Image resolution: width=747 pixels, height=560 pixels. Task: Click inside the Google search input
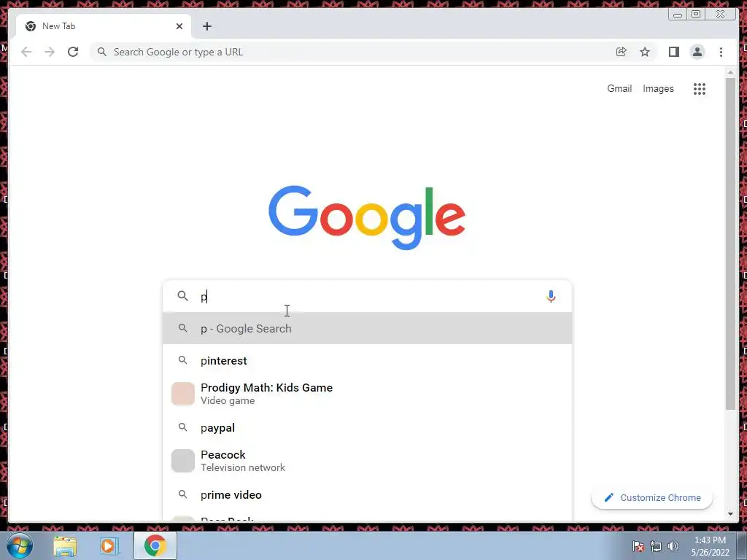367,296
